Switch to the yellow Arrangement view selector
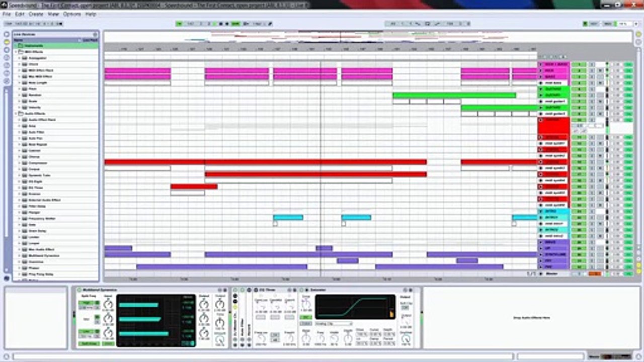This screenshot has height=362, width=644. pyautogui.click(x=638, y=34)
